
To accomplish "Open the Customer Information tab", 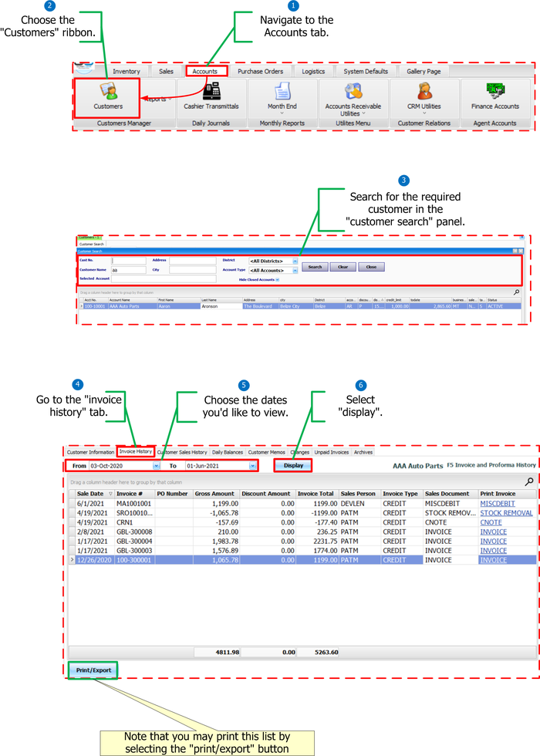I will (x=91, y=452).
